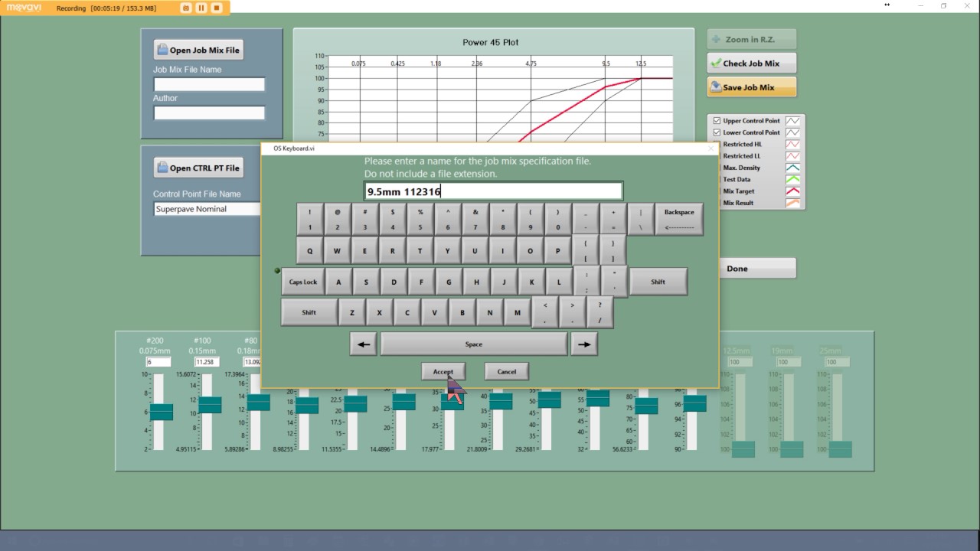The width and height of the screenshot is (980, 551).
Task: Move cursor right with right arrow key
Action: coord(584,344)
